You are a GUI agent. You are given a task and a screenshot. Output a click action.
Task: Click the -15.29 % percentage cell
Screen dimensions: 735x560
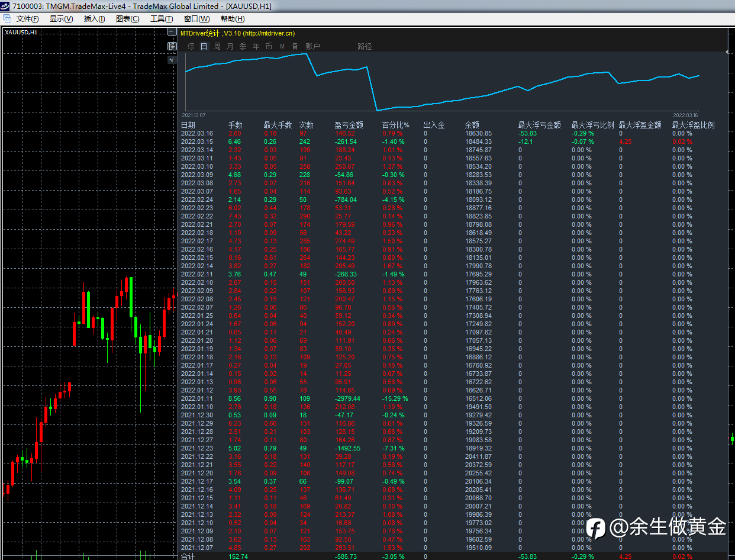point(395,398)
